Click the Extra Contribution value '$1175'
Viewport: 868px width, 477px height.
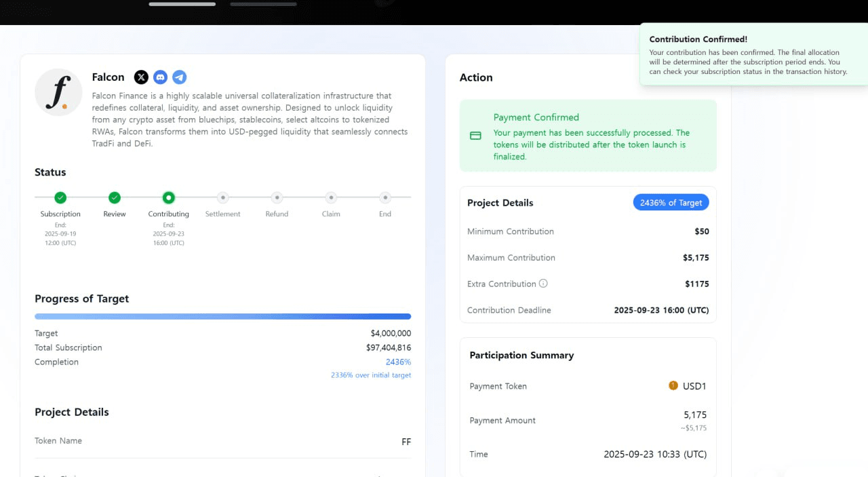[697, 284]
